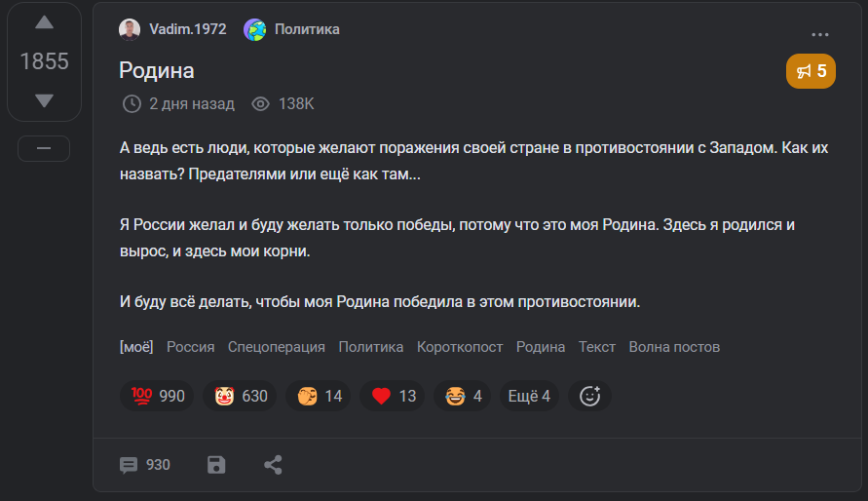Viewport: 868px width, 501px height.
Task: Open Vadim.1972 profile avatar
Action: pos(130,29)
